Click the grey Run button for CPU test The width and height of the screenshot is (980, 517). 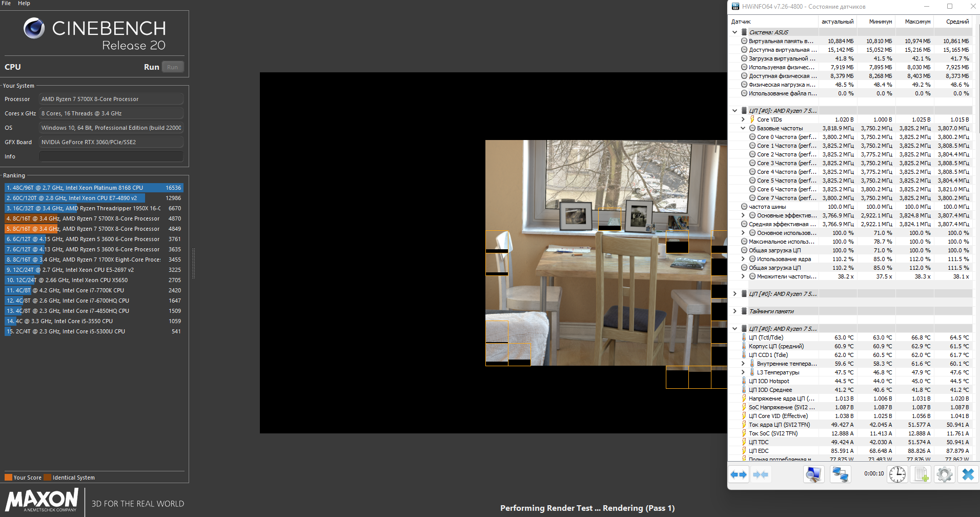[x=173, y=67]
